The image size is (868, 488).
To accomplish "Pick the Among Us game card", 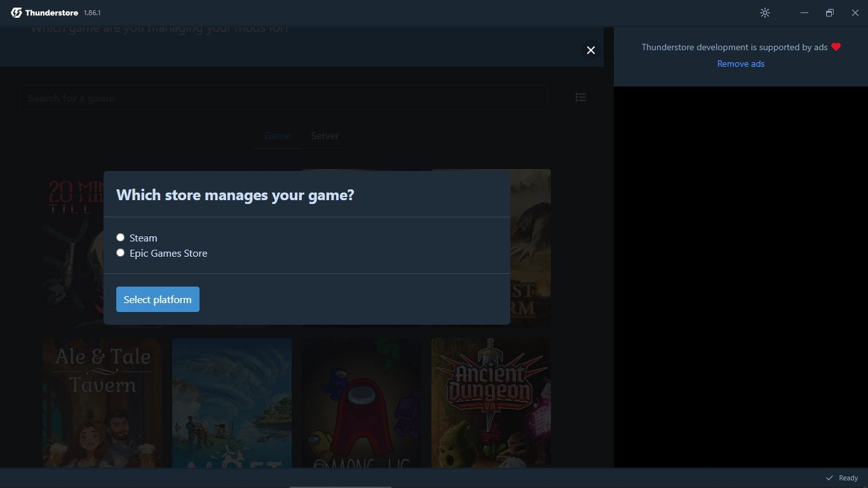I will pos(362,403).
